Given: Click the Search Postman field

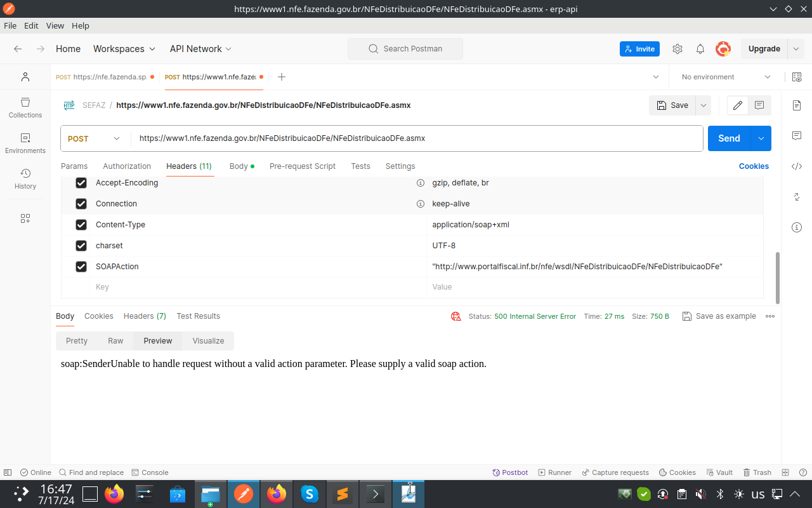Looking at the screenshot, I should (405, 49).
